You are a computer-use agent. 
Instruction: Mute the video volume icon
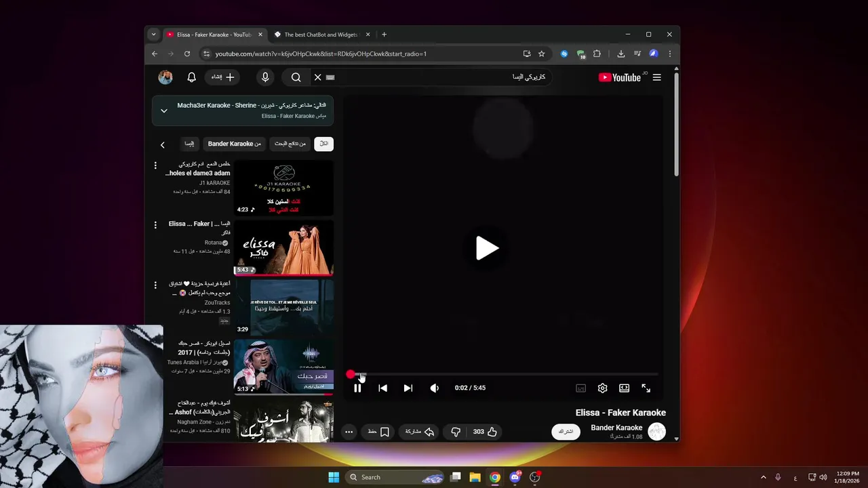point(434,388)
